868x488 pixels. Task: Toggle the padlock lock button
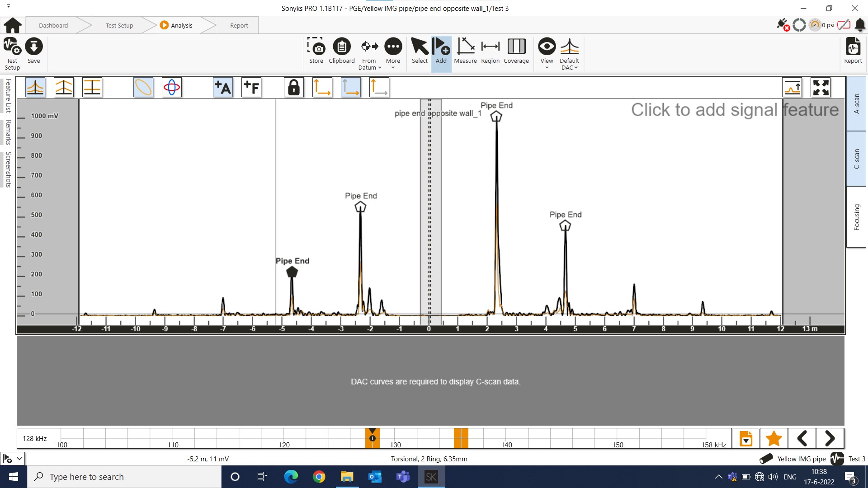(x=294, y=87)
